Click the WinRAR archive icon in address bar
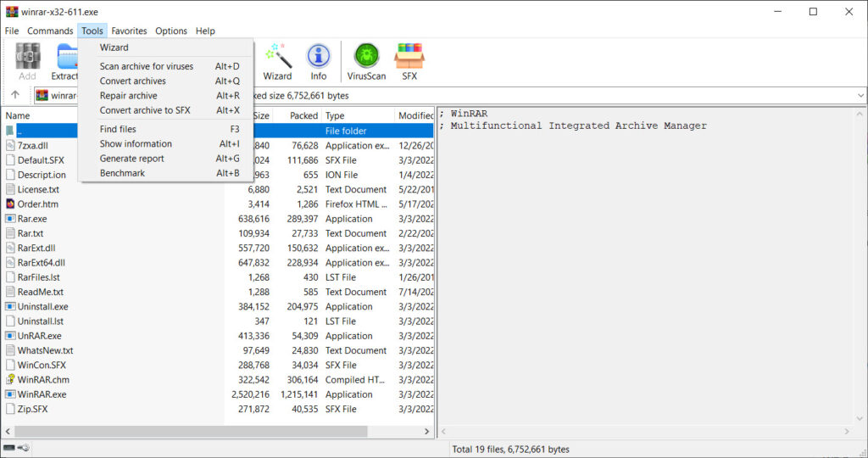The height and width of the screenshot is (458, 868). (x=42, y=95)
